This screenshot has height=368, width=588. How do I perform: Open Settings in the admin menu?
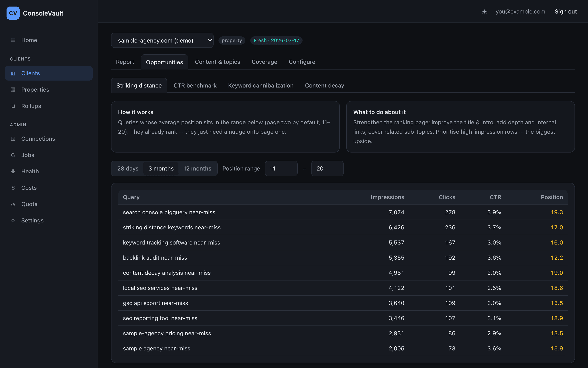(49, 221)
